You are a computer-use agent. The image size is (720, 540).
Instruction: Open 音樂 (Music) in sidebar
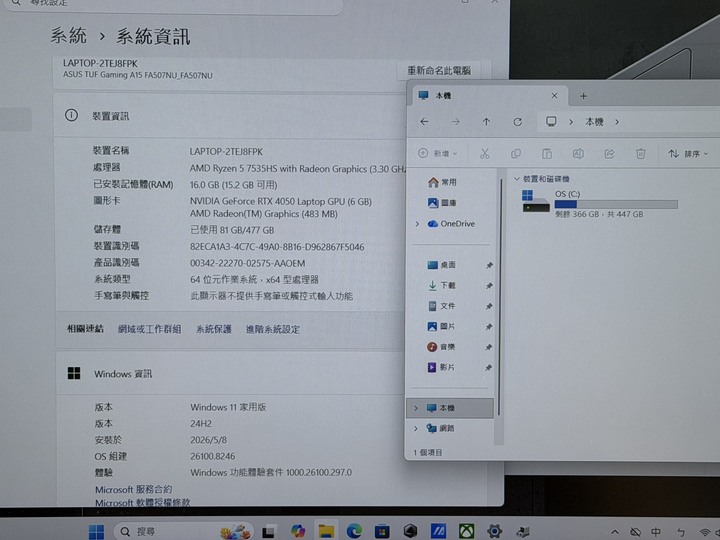(441, 347)
